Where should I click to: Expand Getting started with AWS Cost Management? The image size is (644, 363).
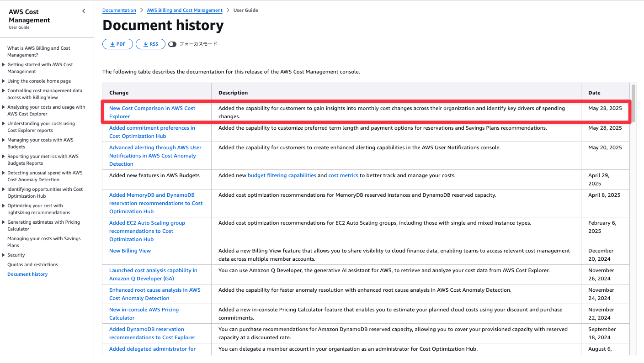(x=4, y=65)
